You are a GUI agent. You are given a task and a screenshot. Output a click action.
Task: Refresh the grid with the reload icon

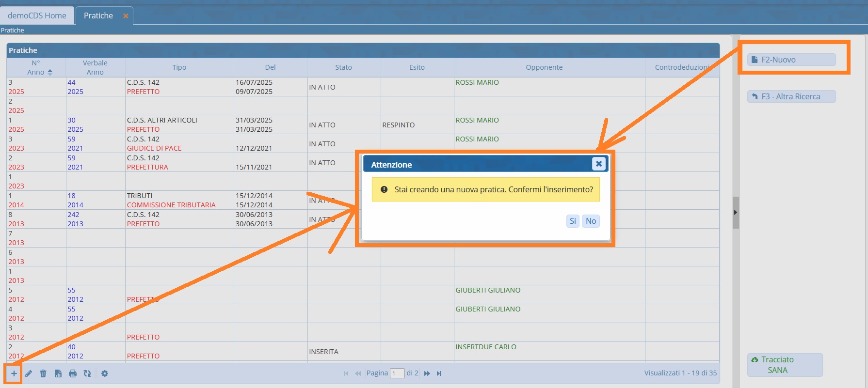(x=87, y=373)
